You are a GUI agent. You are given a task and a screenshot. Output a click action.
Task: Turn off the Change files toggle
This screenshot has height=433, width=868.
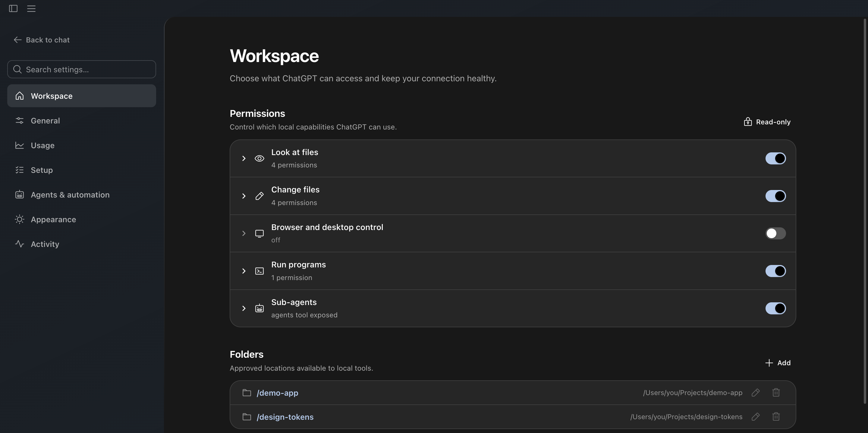click(x=775, y=196)
